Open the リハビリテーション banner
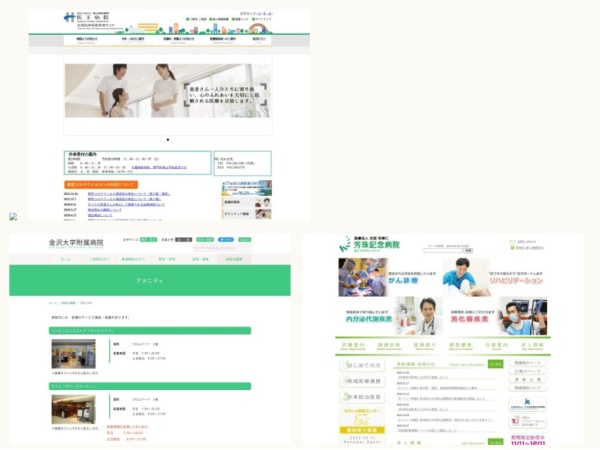Screen dimensions: 600x450 coord(494,277)
